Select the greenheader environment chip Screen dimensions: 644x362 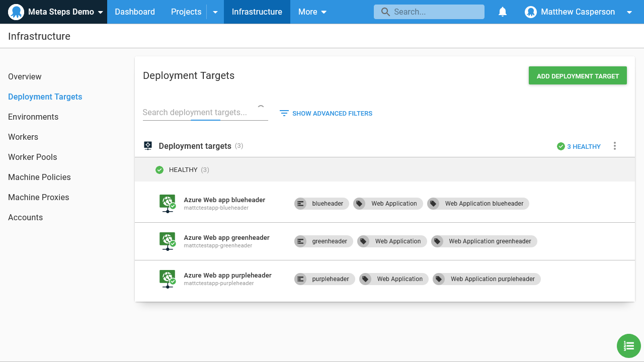(324, 241)
